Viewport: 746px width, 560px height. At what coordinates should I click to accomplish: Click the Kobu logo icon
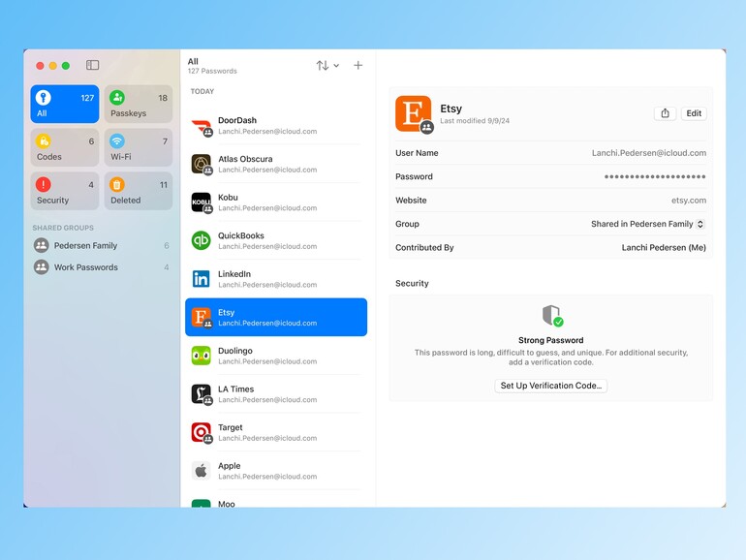tap(202, 202)
